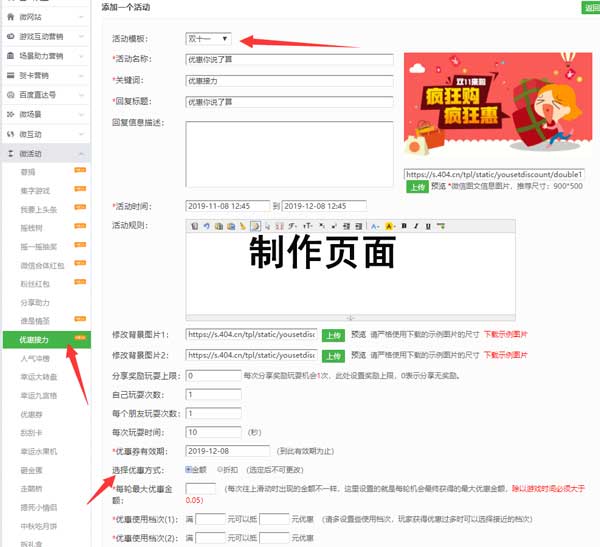Click the yellow brush icon in editor toolbar
The height and width of the screenshot is (547, 600).
243,226
